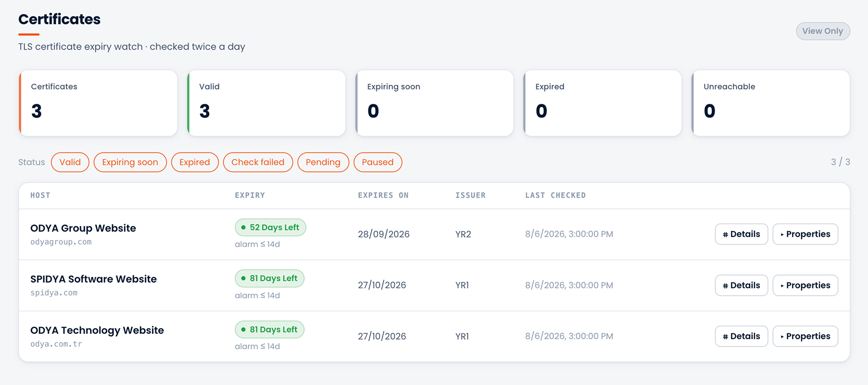Screen dimensions: 868x385
Task: Click the 52 Days Left badge
Action: tap(271, 227)
